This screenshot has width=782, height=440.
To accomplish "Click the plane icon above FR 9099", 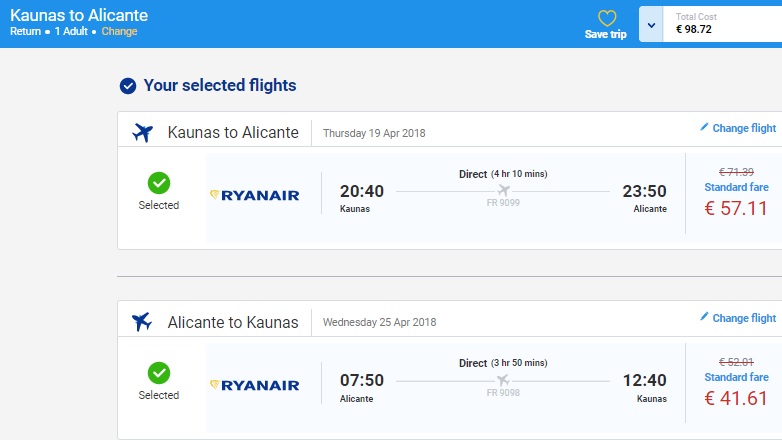I will (503, 190).
